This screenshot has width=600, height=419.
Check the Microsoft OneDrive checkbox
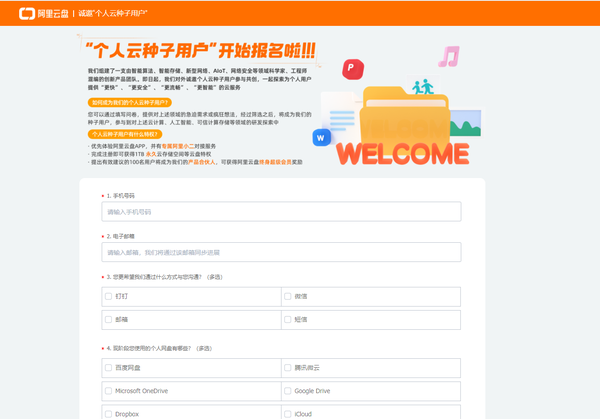tap(109, 391)
